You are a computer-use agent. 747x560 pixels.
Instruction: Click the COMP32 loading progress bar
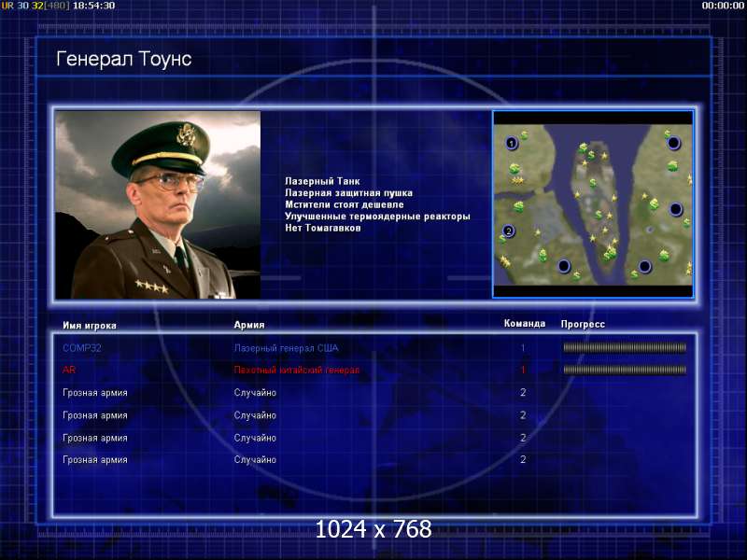(x=625, y=347)
